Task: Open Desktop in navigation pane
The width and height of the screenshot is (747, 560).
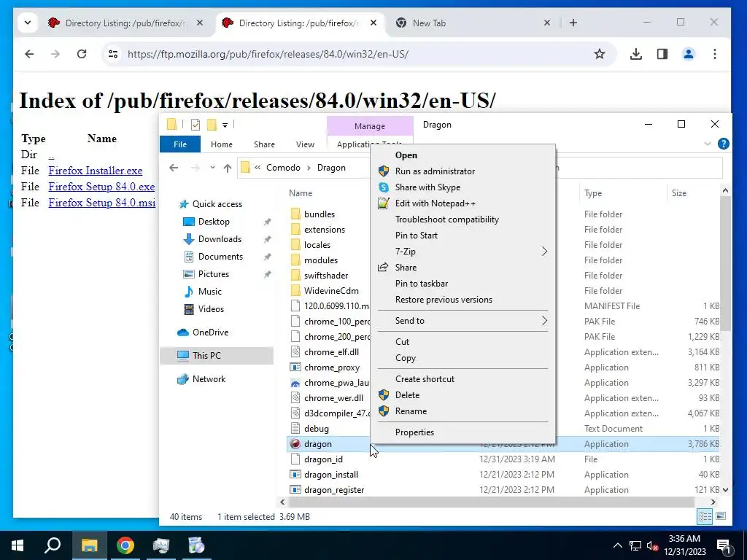Action: coord(214,222)
